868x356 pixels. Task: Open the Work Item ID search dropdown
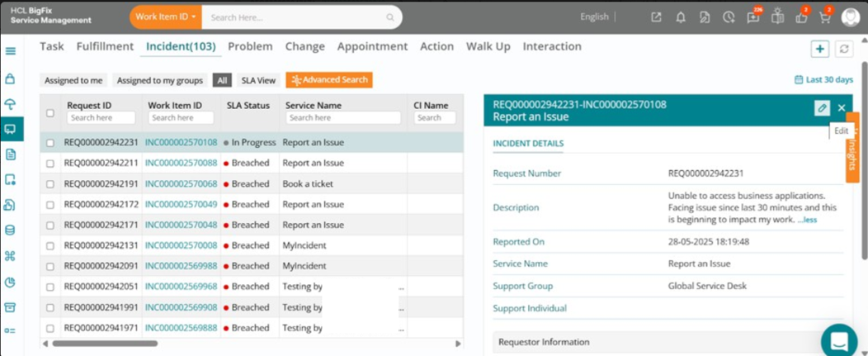(166, 17)
